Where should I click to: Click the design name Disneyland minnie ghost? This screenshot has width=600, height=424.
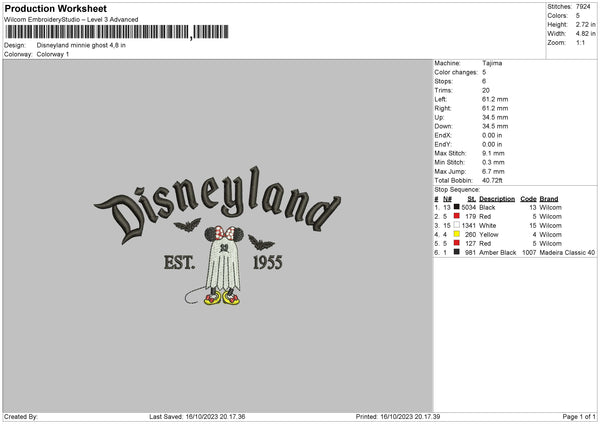pyautogui.click(x=81, y=45)
